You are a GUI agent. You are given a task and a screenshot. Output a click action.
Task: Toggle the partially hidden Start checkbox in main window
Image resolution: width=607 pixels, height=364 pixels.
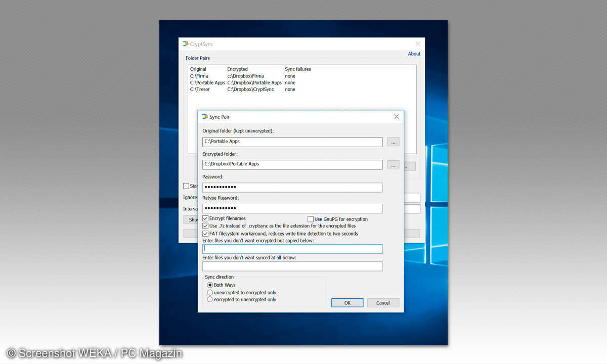186,186
